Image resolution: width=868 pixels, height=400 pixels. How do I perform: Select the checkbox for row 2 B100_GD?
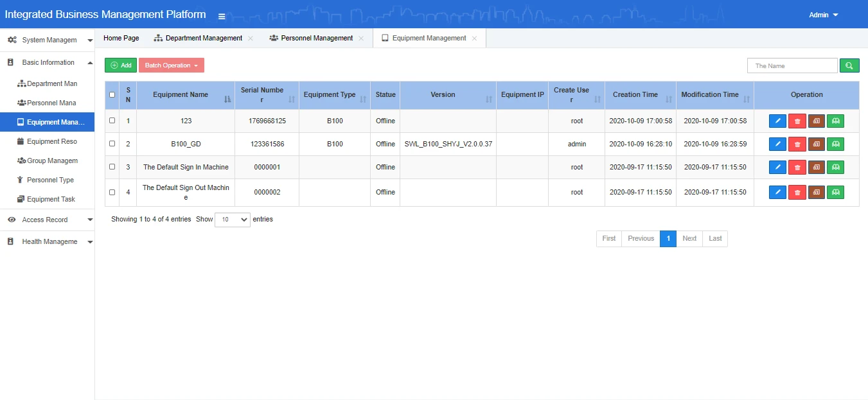[112, 144]
